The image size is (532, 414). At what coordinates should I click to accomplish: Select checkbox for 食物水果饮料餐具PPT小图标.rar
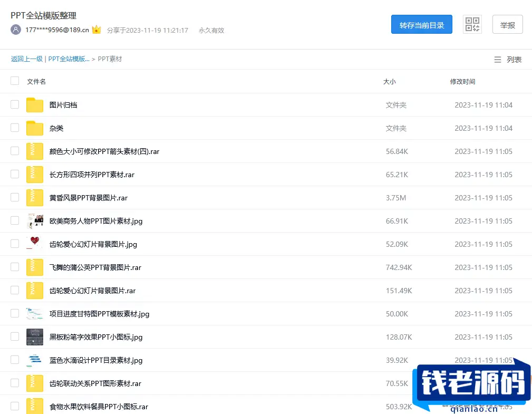pos(15,406)
